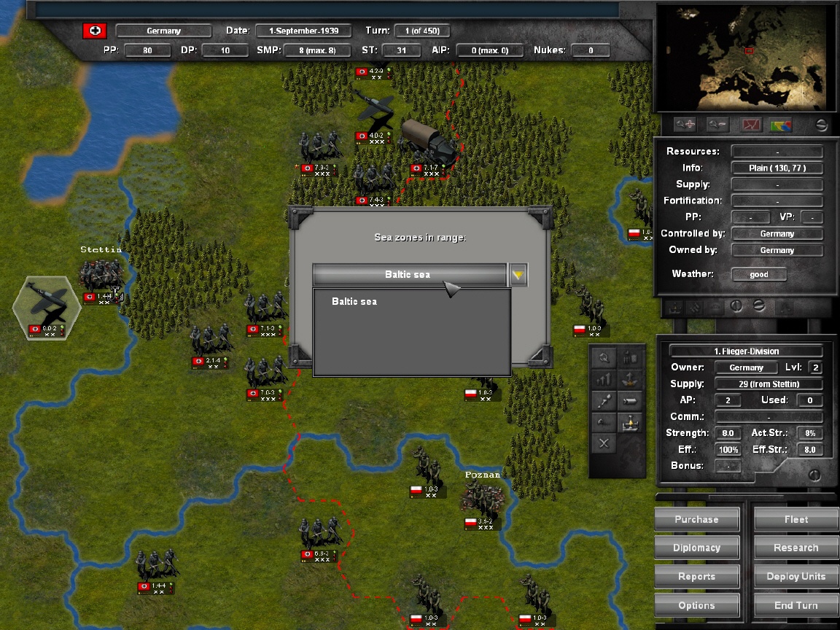Open the Options menu

click(x=696, y=604)
